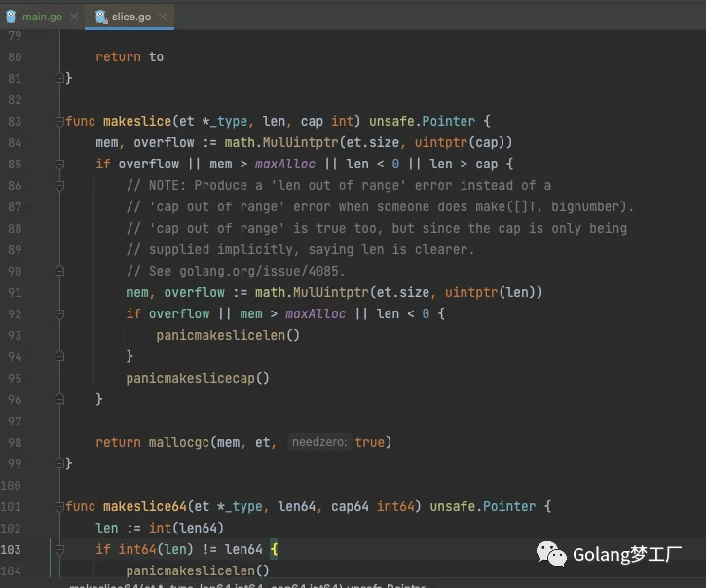Click the panicmakeslicecap() call
This screenshot has height=588, width=706.
198,378
